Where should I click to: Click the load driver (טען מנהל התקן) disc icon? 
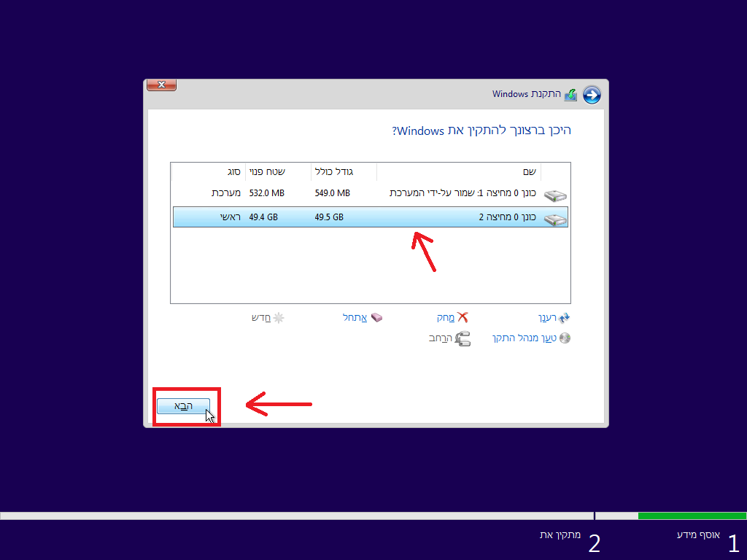(x=565, y=338)
